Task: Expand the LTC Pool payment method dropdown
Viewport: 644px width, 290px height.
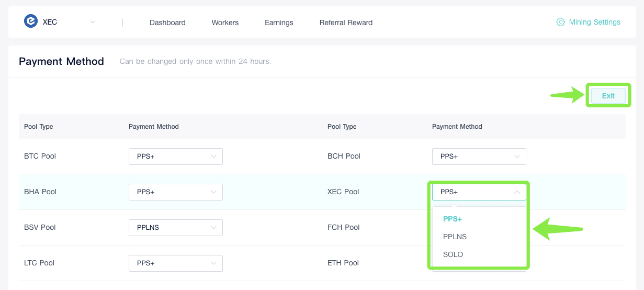Action: [175, 263]
